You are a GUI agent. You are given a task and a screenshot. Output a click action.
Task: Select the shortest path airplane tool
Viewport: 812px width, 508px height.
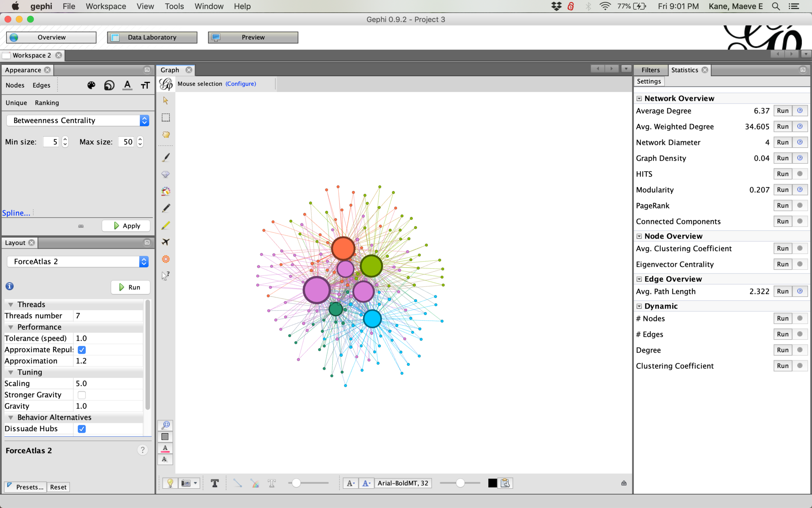point(165,242)
